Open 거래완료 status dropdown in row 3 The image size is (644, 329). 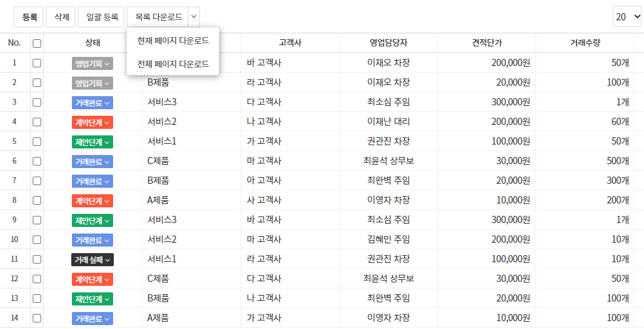[92, 103]
